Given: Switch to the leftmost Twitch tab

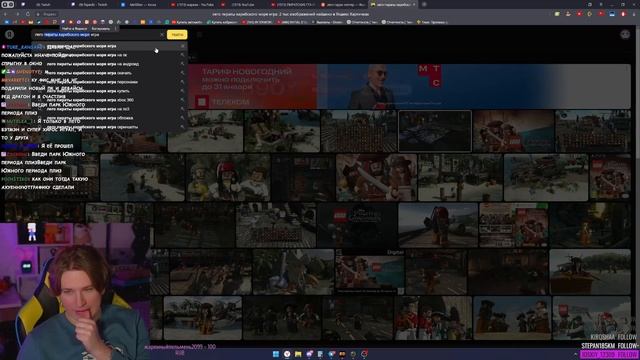Looking at the screenshot, I should coord(43,4).
